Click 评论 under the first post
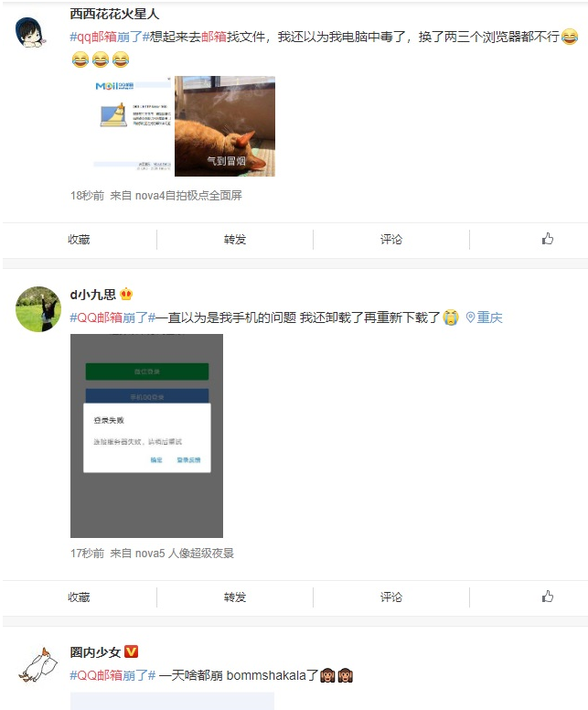Viewport: 588px width, 710px height. click(x=391, y=239)
